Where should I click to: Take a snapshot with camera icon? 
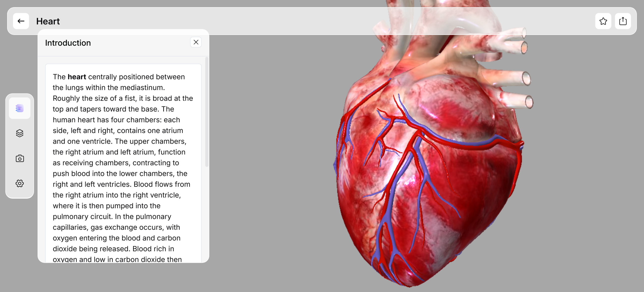(20, 159)
